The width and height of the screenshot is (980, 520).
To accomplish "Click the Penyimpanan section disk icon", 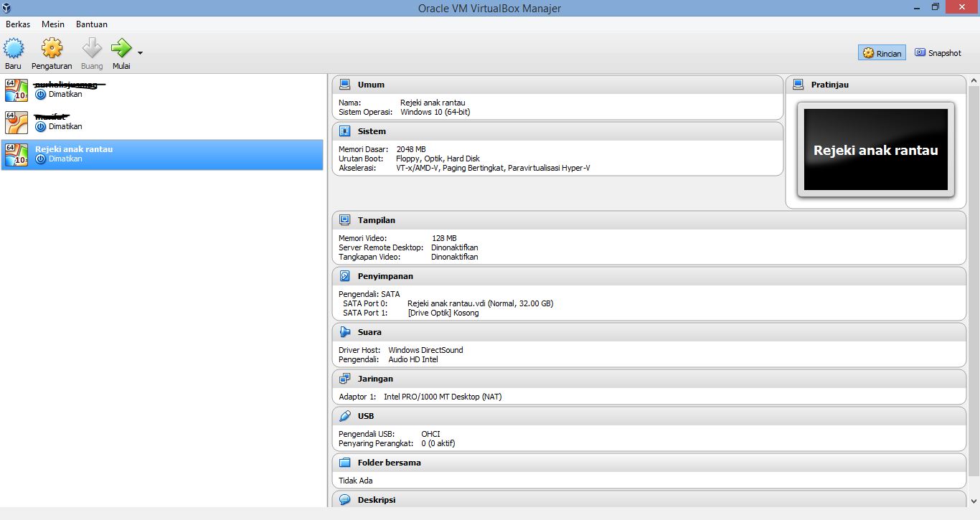I will click(x=345, y=276).
